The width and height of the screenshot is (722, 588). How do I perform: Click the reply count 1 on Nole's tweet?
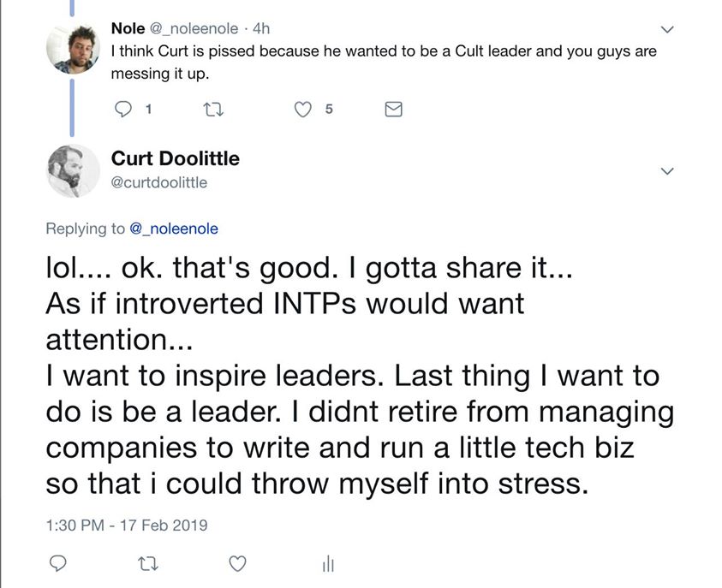149,109
